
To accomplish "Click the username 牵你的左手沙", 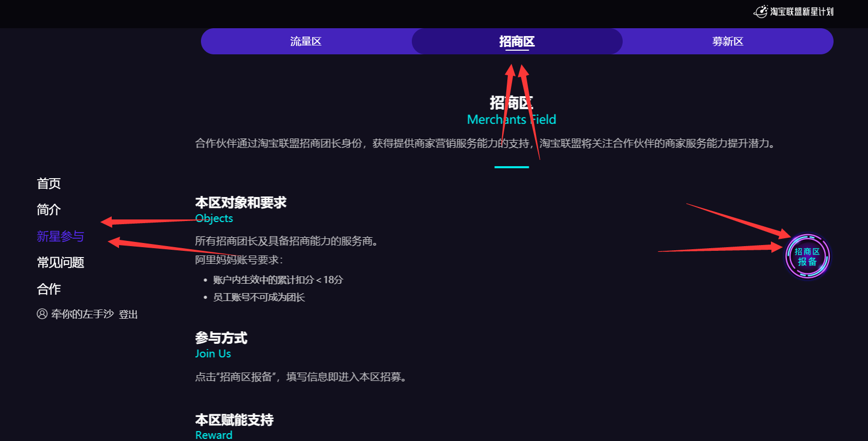I will coord(82,314).
